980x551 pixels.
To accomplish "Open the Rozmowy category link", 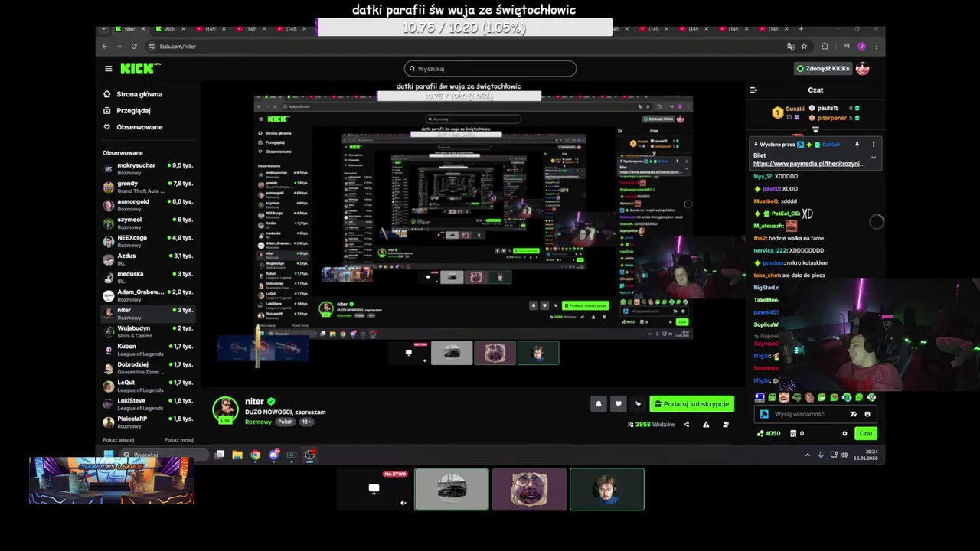I will tap(258, 422).
